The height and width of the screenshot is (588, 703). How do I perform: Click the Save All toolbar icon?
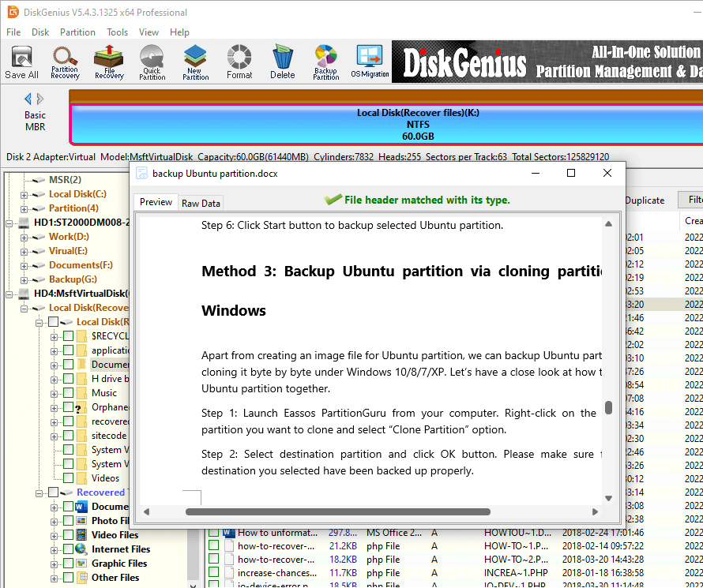point(21,62)
